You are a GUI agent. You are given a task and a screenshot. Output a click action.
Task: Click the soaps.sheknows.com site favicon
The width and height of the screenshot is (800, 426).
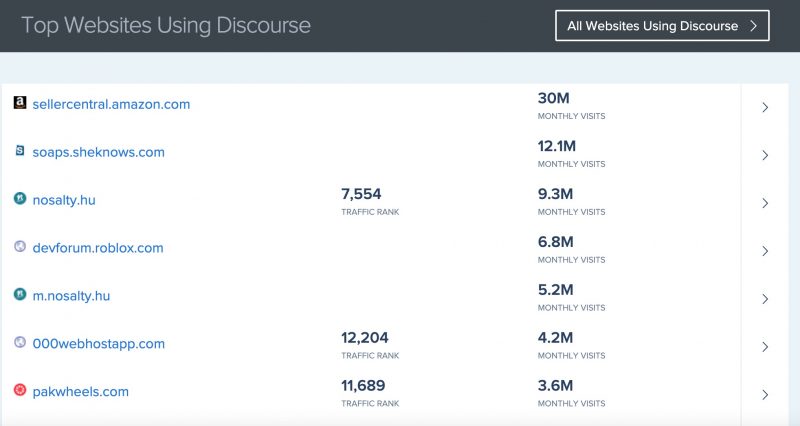point(20,151)
